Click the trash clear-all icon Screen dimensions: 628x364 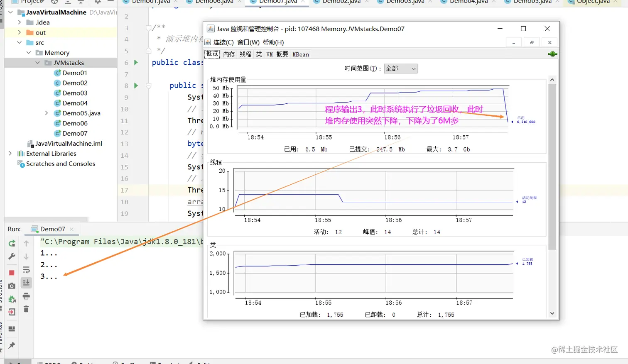click(x=26, y=309)
